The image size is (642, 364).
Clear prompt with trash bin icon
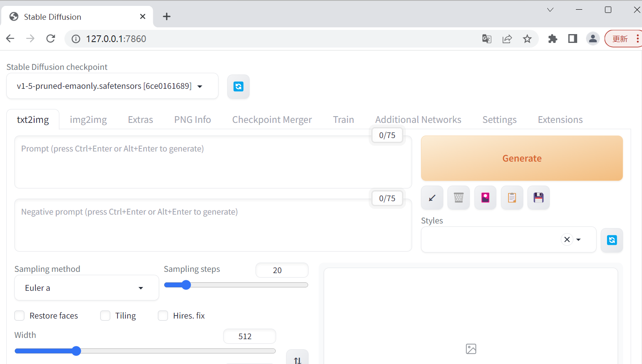(458, 198)
